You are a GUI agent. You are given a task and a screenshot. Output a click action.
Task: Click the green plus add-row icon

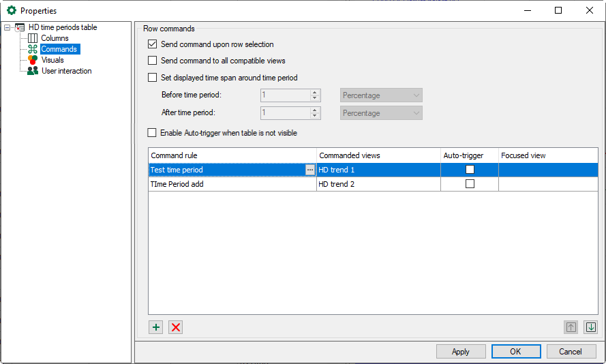[x=156, y=327]
